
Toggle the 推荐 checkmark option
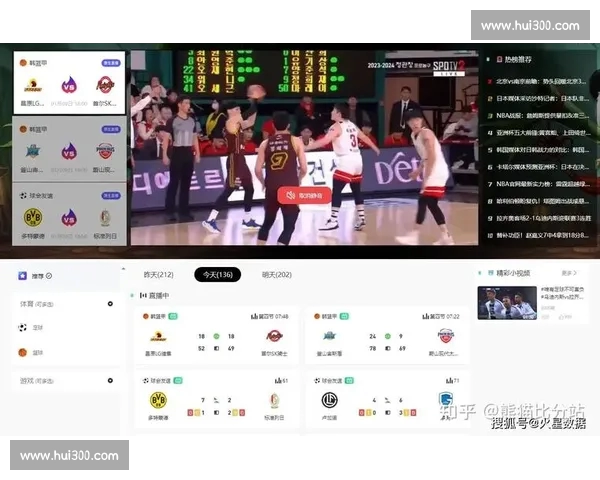(49, 276)
